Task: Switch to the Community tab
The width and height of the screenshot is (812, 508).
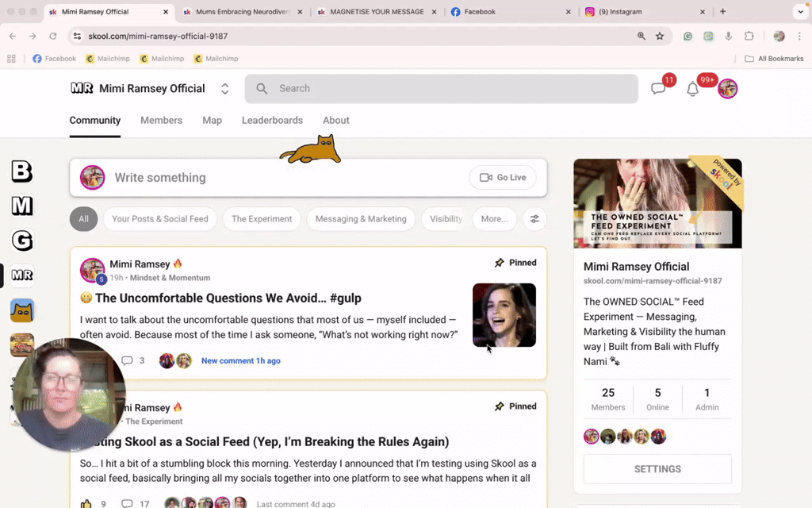Action: (95, 121)
